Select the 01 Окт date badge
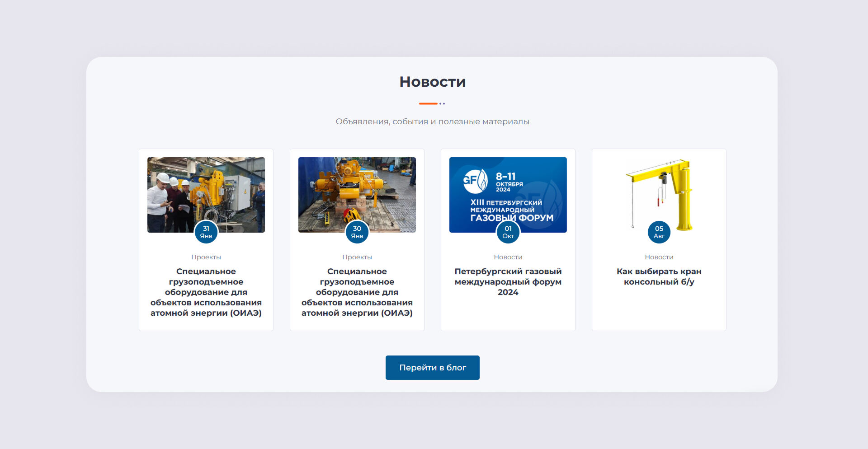 [x=508, y=232]
